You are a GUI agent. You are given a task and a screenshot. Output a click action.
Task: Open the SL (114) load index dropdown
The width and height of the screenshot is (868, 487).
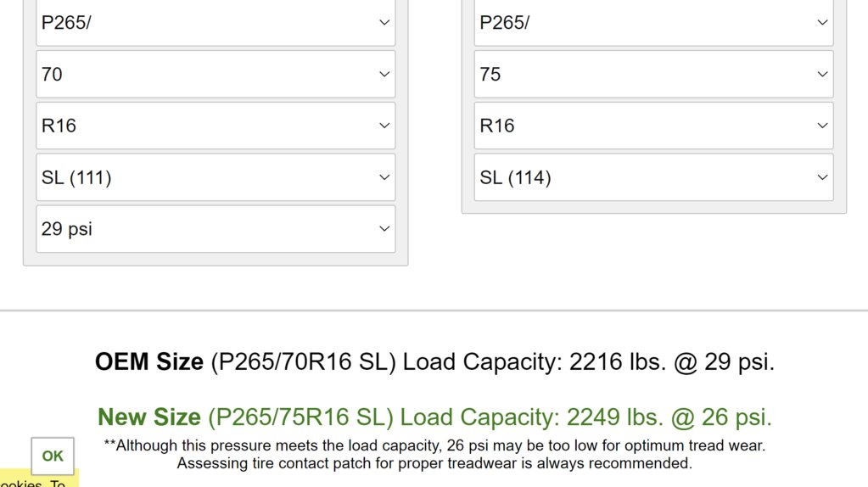(x=654, y=177)
